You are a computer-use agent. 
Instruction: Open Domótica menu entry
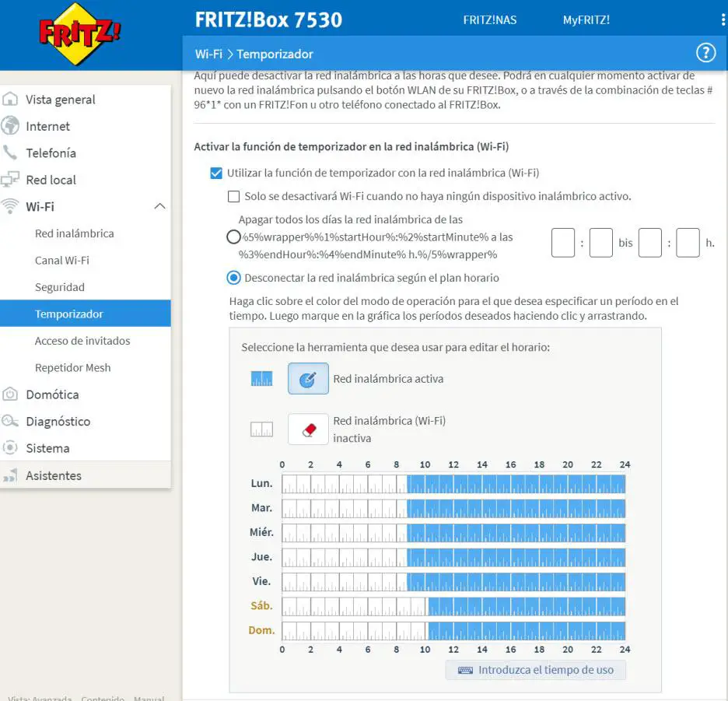pyautogui.click(x=52, y=394)
